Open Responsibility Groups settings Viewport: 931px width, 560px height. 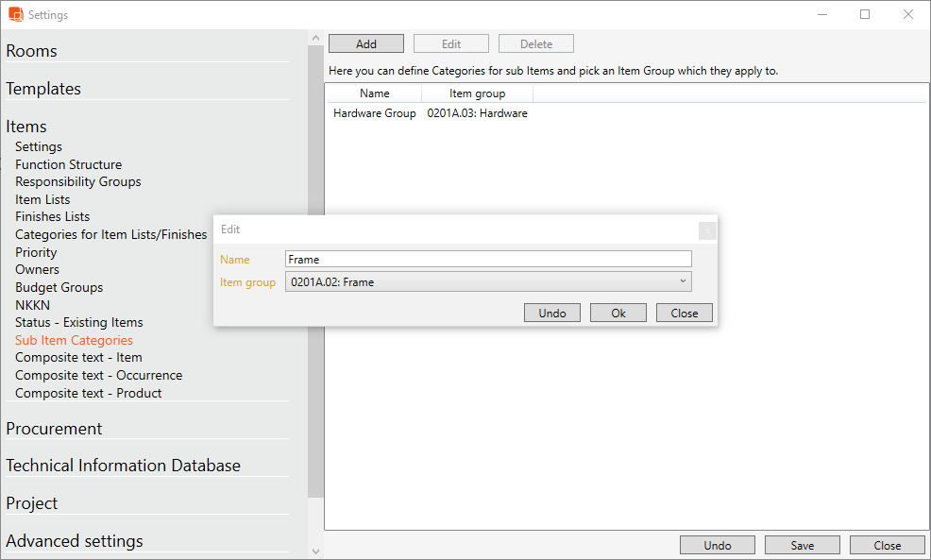point(77,181)
